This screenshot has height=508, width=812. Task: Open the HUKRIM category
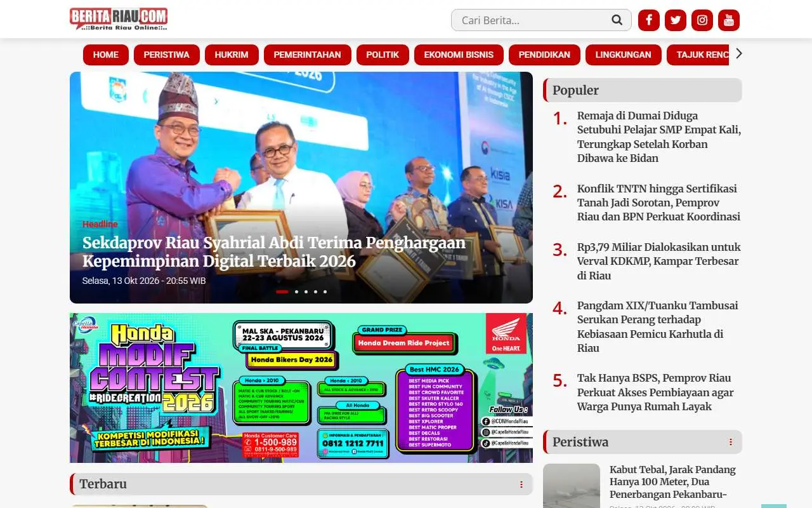point(232,55)
